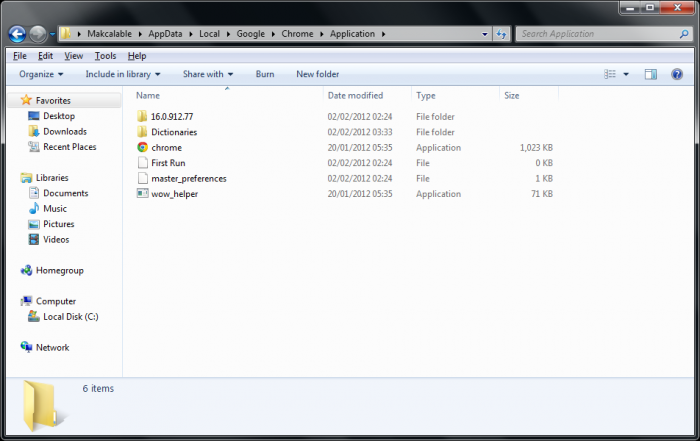Open the Organize dropdown
Viewport: 700px width, 441px height.
coord(41,74)
